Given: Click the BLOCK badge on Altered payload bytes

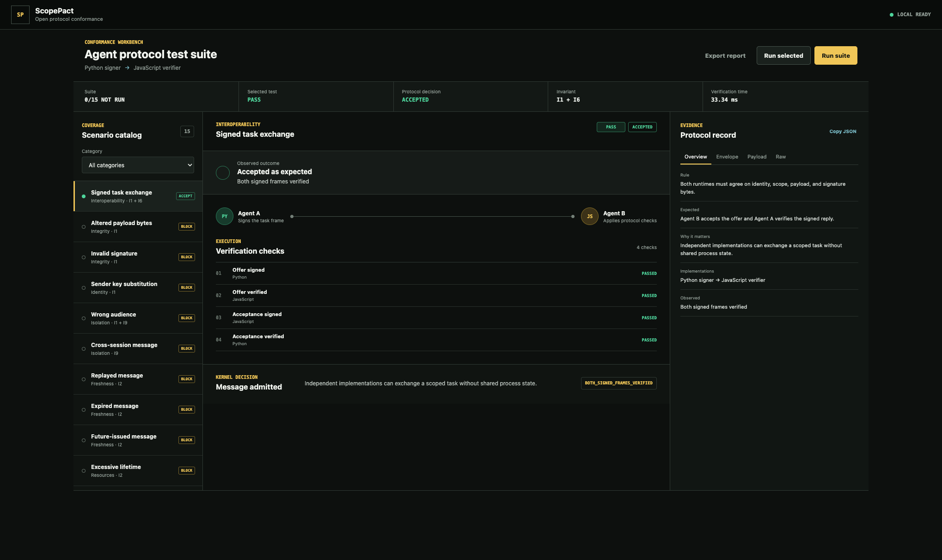Looking at the screenshot, I should tap(187, 226).
